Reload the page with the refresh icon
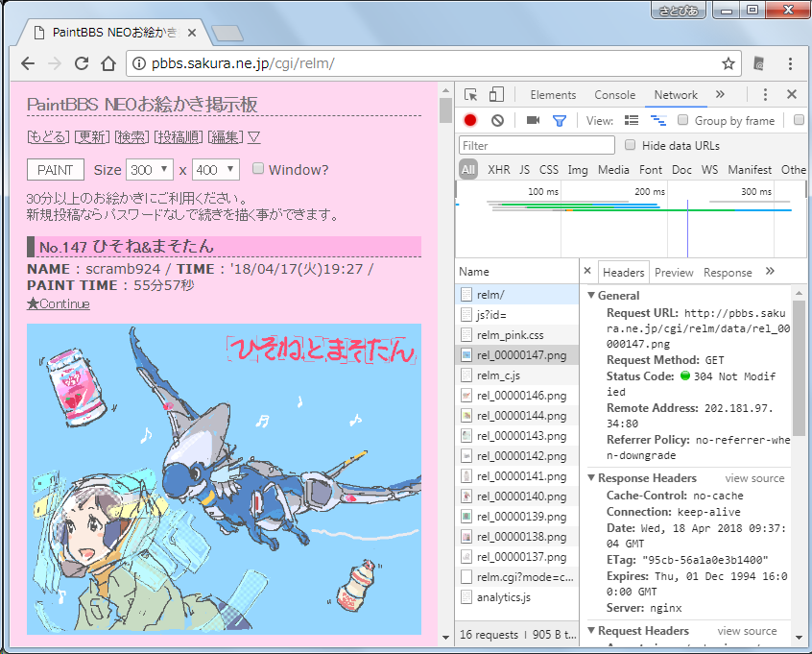812x654 pixels. 82,63
